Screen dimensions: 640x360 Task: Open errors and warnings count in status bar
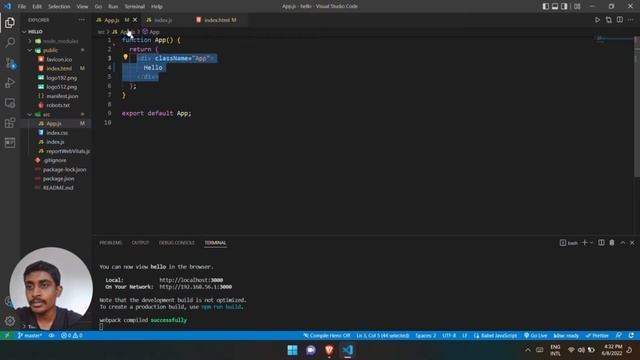coord(71,336)
